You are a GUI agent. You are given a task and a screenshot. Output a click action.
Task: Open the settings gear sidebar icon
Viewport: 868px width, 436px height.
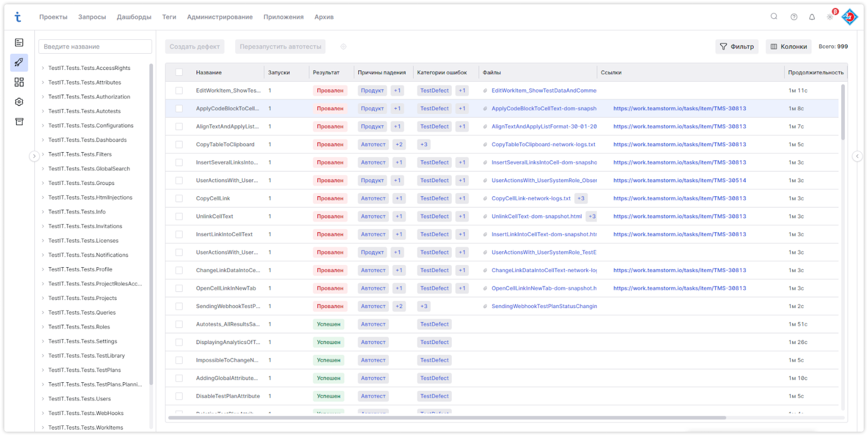pos(19,102)
